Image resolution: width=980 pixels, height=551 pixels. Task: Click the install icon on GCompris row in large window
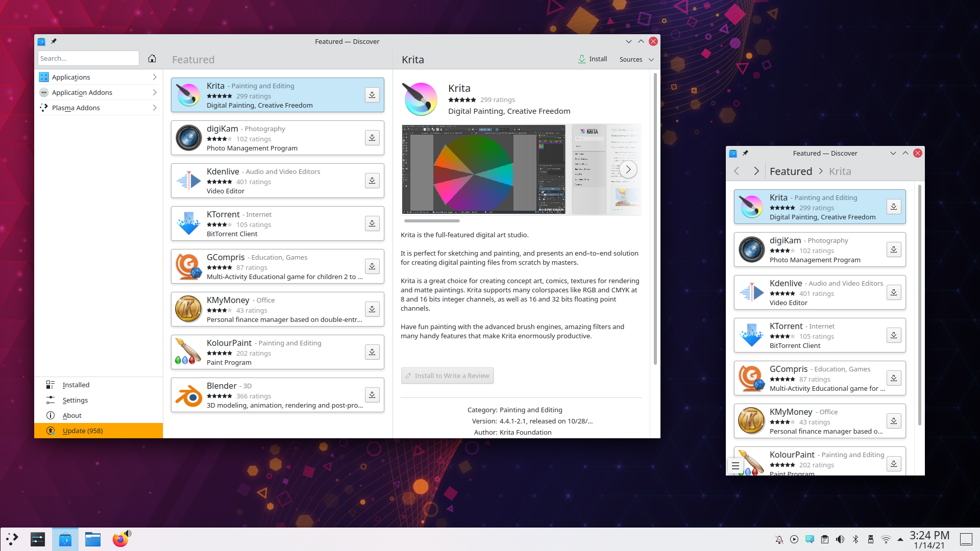point(372,266)
